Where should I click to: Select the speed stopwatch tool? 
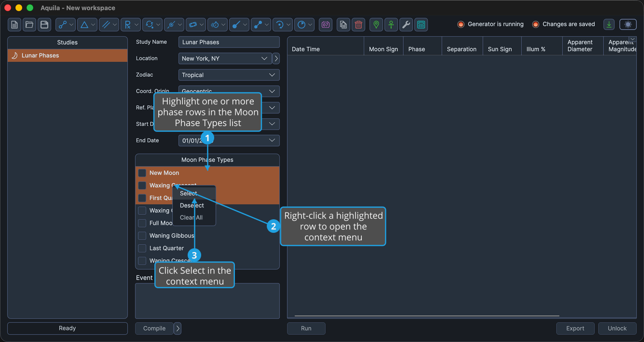click(x=218, y=25)
